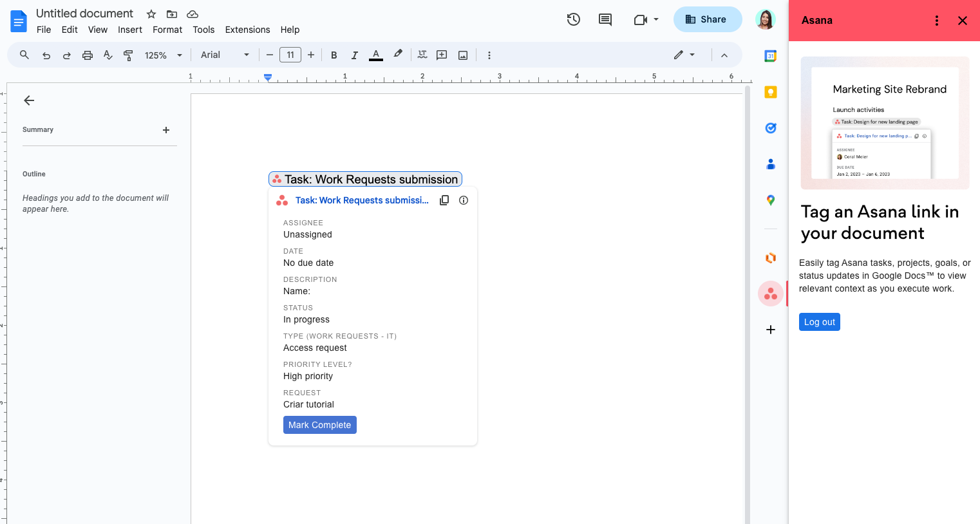Select the 'Access request' type value
Screen dimensions: 980x524
point(315,348)
